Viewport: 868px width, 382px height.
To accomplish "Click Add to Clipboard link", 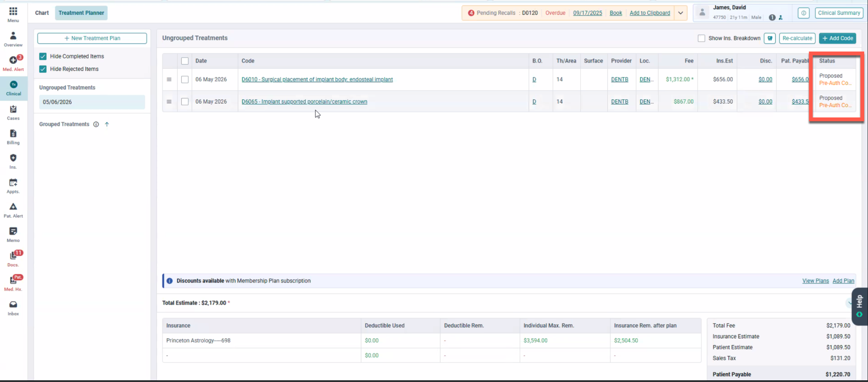I will coord(650,13).
